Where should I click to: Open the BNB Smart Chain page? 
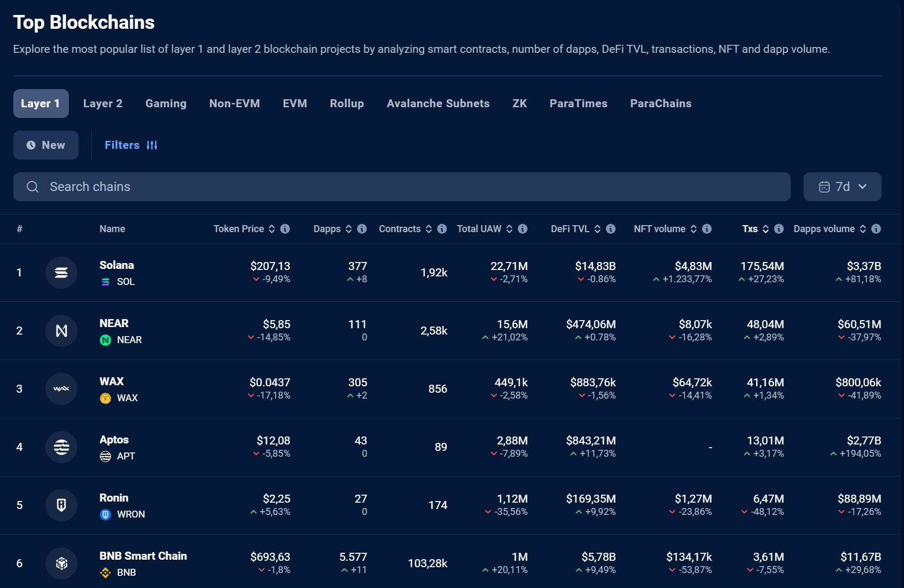pyautogui.click(x=143, y=556)
